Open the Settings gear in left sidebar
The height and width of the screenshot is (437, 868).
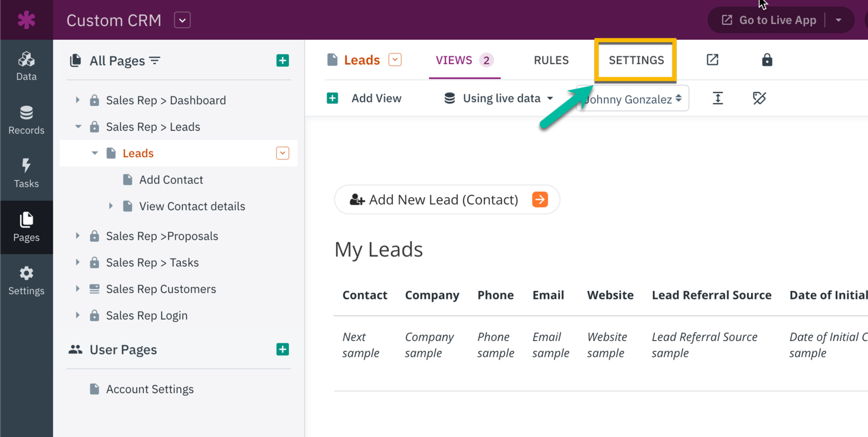(x=26, y=281)
